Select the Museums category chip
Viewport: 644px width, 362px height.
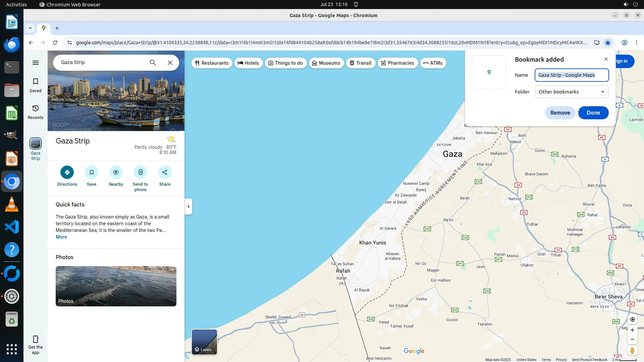[x=326, y=63]
